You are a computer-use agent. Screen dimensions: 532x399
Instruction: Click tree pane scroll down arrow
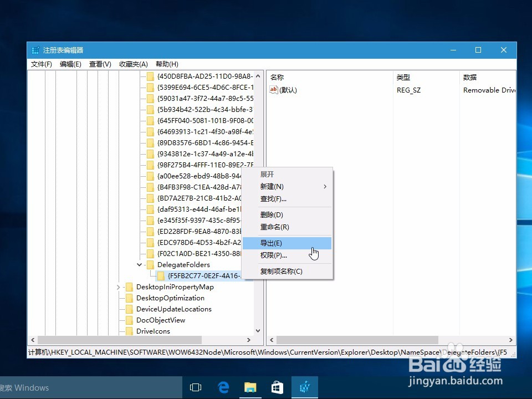(x=258, y=331)
